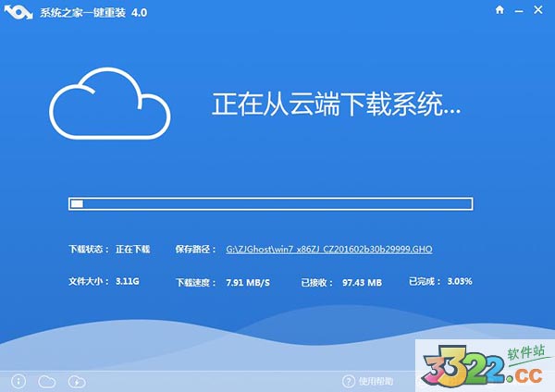Viewport: 555px width, 392px height.
Task: Click the 已接收 label
Action: pyautogui.click(x=316, y=283)
